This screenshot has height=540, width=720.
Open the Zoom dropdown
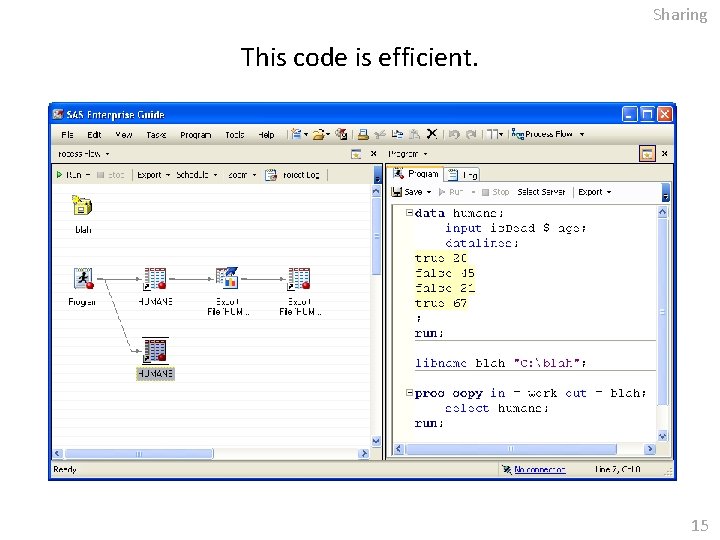click(254, 175)
